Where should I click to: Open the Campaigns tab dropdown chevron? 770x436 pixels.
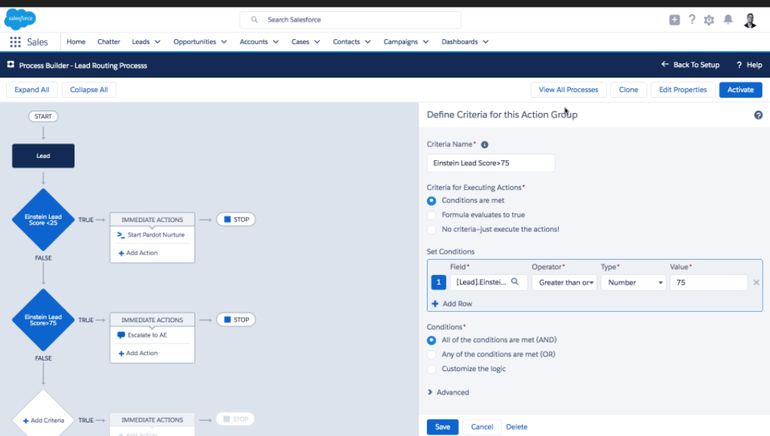[426, 42]
